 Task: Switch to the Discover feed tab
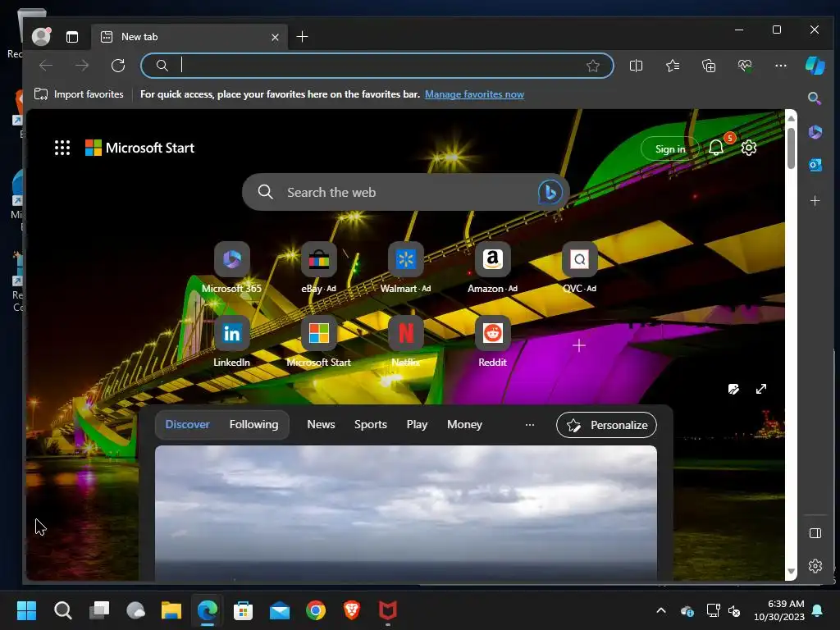click(x=188, y=424)
